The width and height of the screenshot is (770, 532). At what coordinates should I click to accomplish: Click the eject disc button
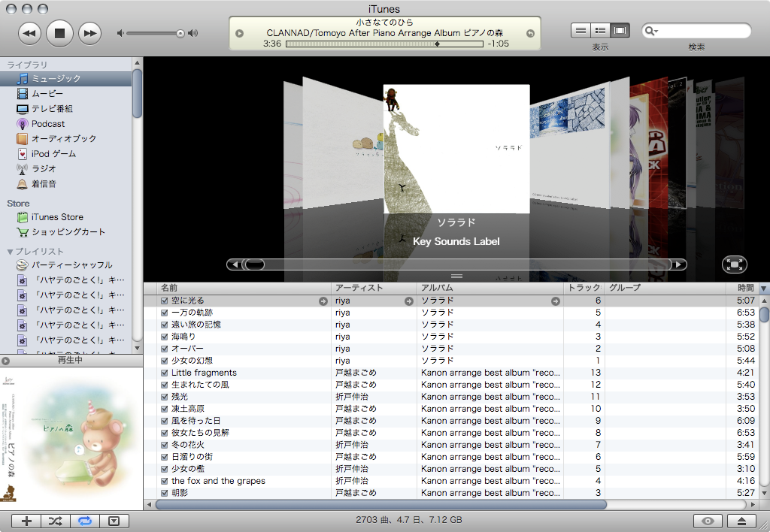point(742,521)
